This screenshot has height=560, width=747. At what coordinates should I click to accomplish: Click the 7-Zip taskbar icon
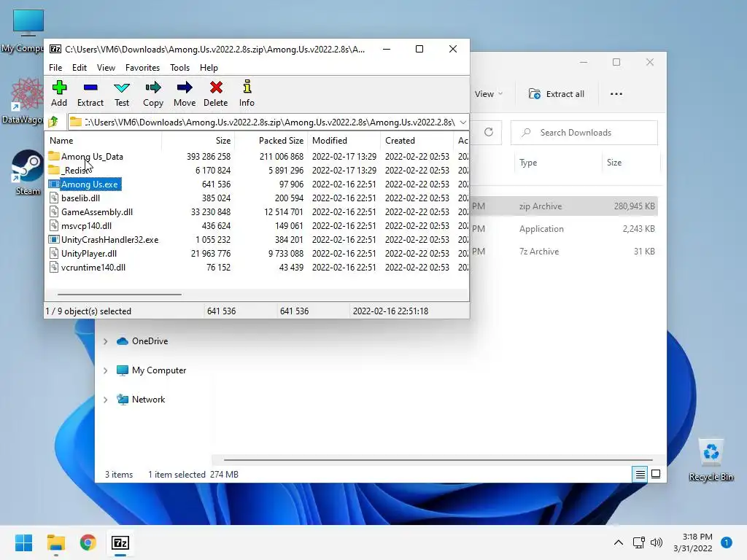pos(120,542)
